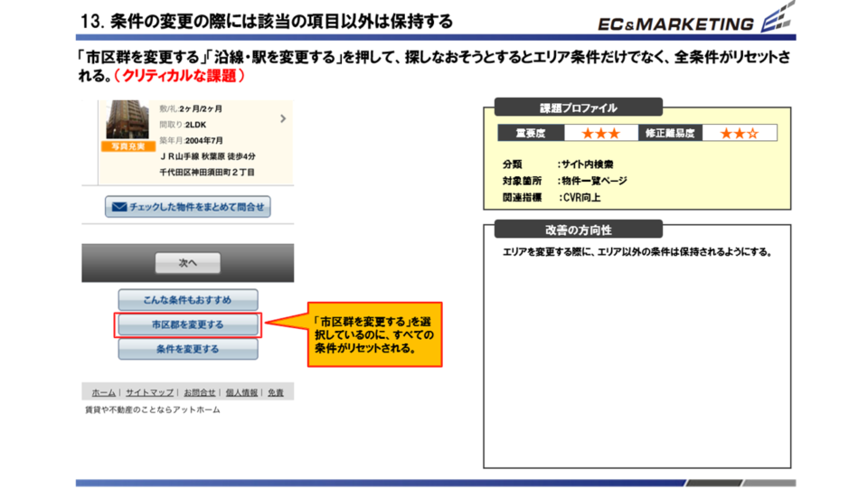Open the ホーム footer link
Viewport: 868px width, 488px height.
coord(103,392)
